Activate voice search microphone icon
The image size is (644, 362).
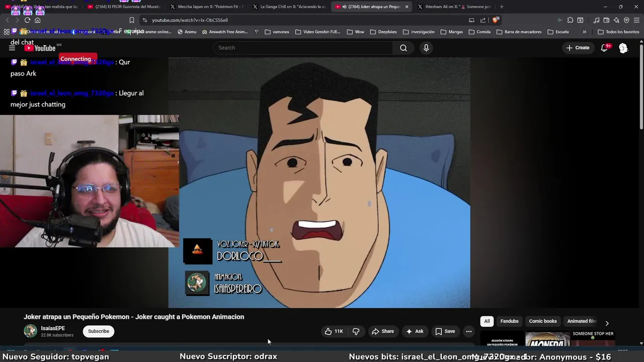426,48
